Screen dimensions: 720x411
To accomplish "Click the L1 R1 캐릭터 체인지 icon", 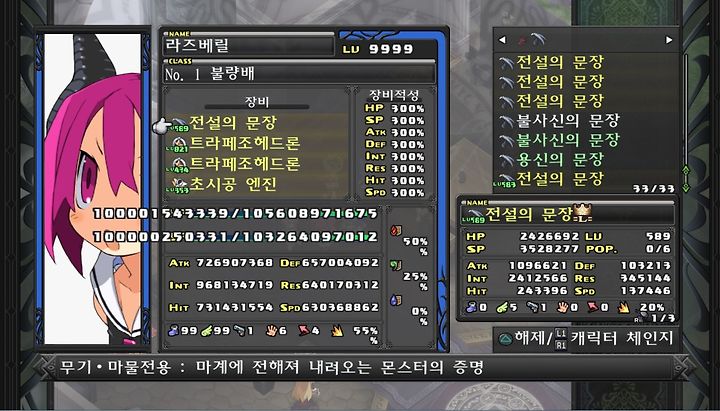I will (560, 339).
